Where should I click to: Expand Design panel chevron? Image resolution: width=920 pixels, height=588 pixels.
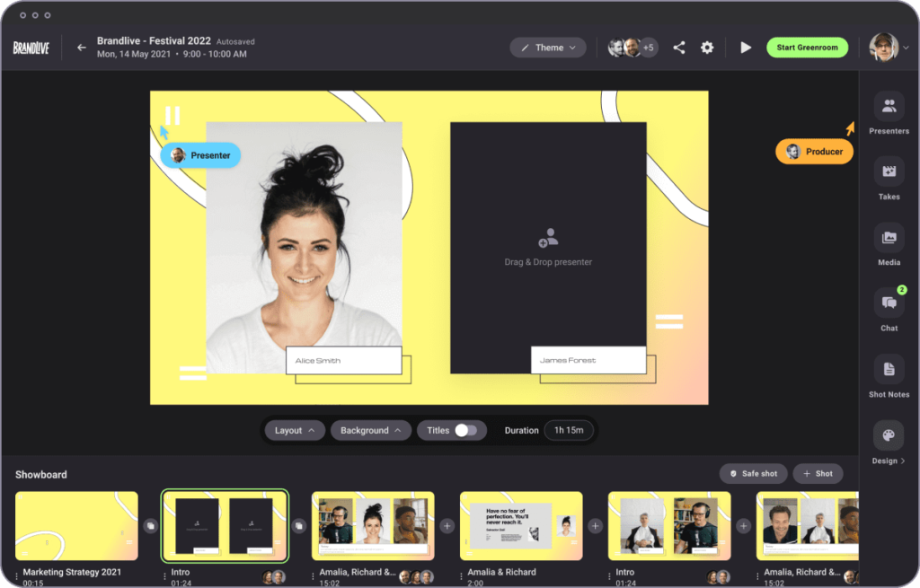tap(902, 461)
